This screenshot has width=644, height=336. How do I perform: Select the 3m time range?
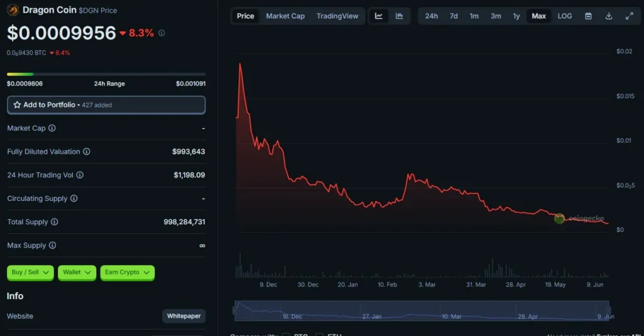tap(496, 16)
